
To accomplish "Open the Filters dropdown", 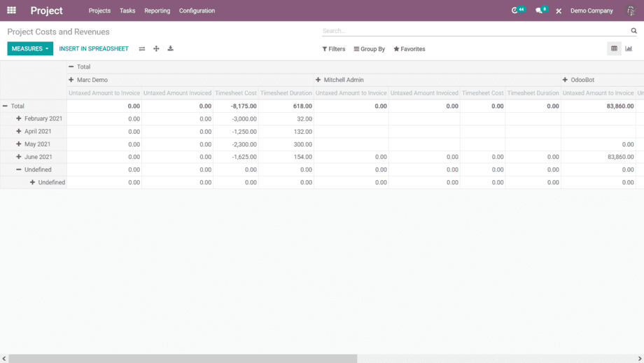I will point(334,49).
